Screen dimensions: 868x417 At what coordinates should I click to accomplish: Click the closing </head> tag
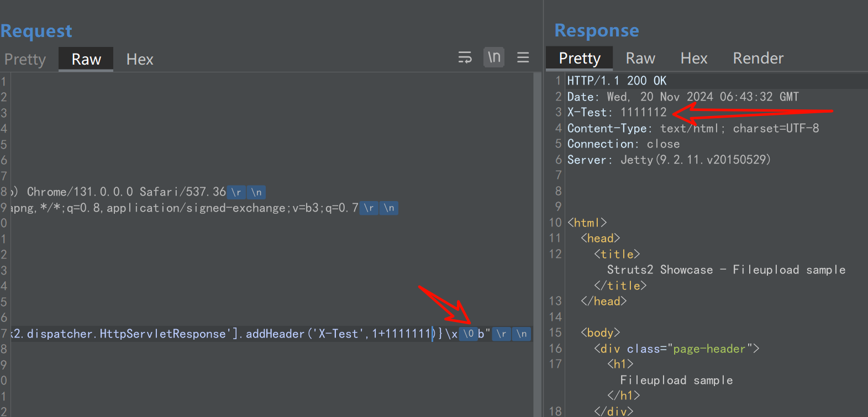coord(603,301)
